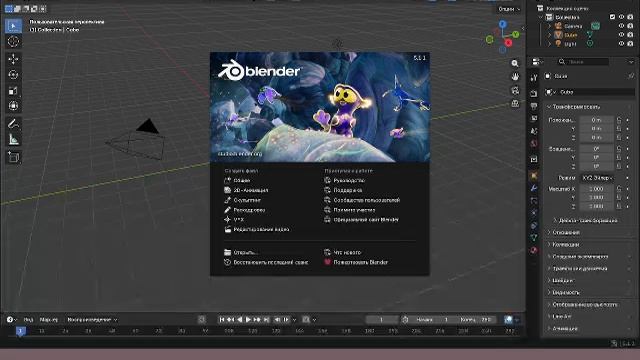The height and width of the screenshot is (360, 640).
Task: Click the viewport zoom magnifier icon
Action: 515,63
